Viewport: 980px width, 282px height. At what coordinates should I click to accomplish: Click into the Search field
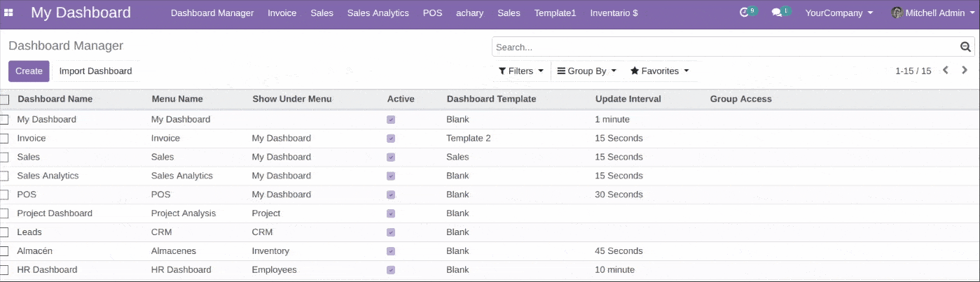(725, 47)
